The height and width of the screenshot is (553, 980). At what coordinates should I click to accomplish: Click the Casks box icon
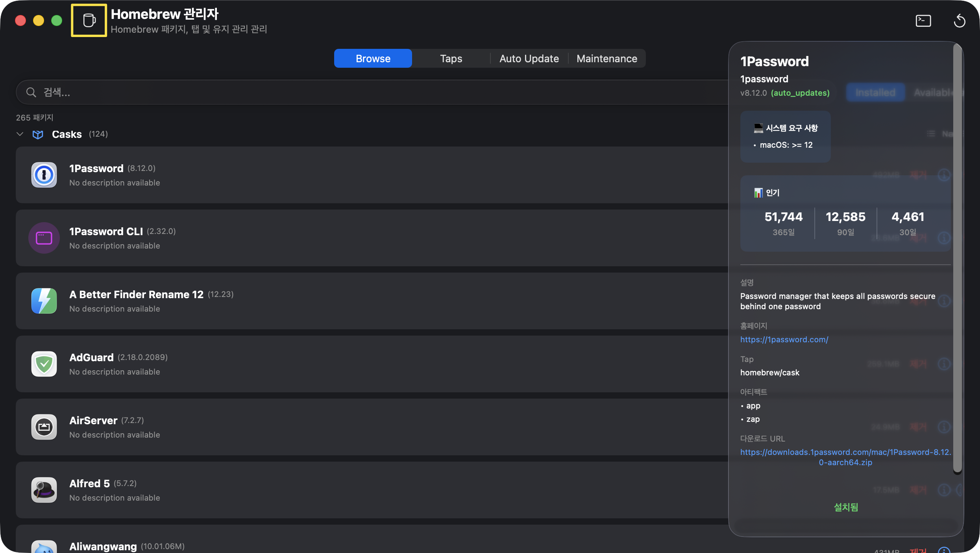[x=38, y=135]
